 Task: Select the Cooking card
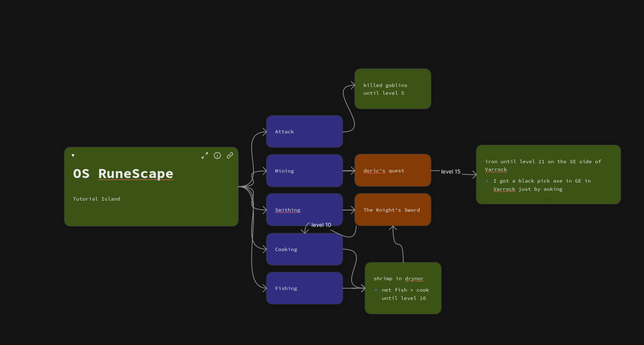click(304, 249)
